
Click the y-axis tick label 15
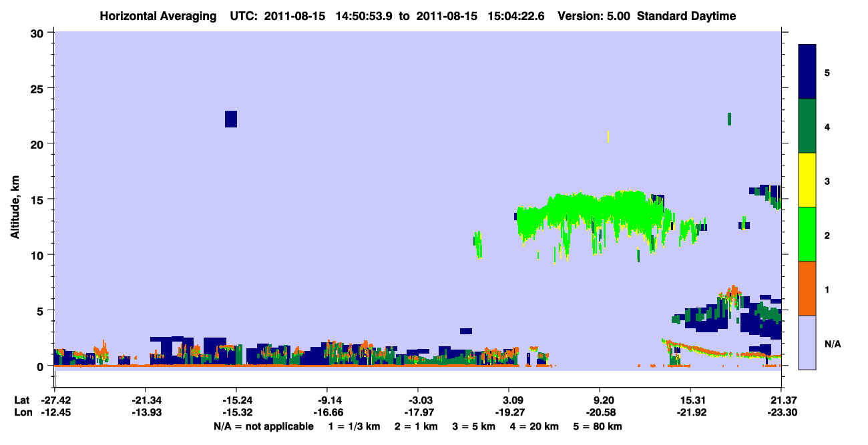coord(39,199)
